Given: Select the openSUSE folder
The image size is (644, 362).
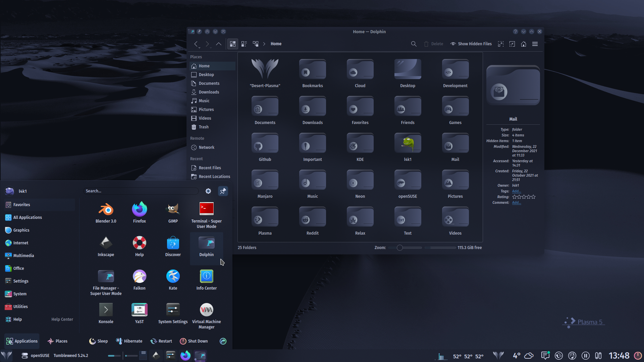Looking at the screenshot, I should pyautogui.click(x=408, y=184).
